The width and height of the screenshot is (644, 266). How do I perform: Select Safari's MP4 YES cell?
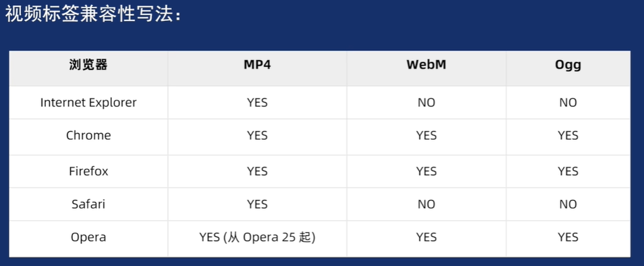click(257, 204)
